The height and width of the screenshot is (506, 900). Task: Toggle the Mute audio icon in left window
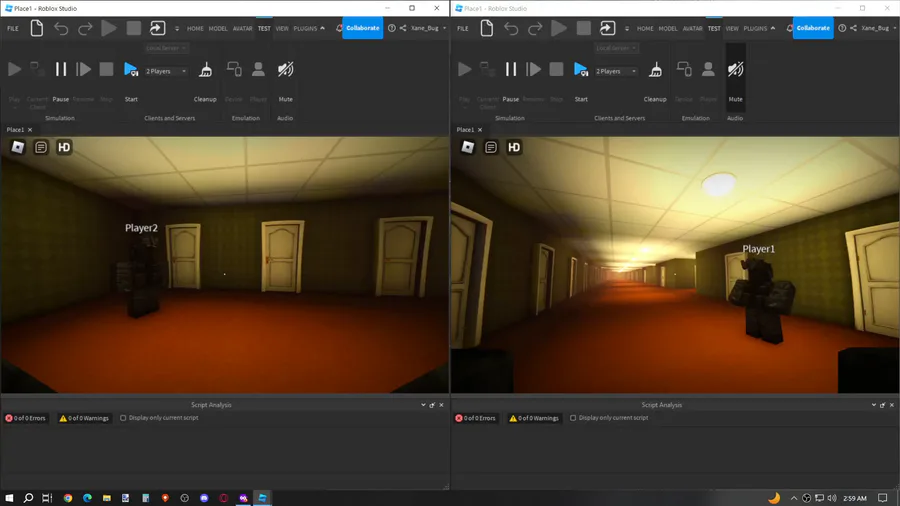[285, 70]
